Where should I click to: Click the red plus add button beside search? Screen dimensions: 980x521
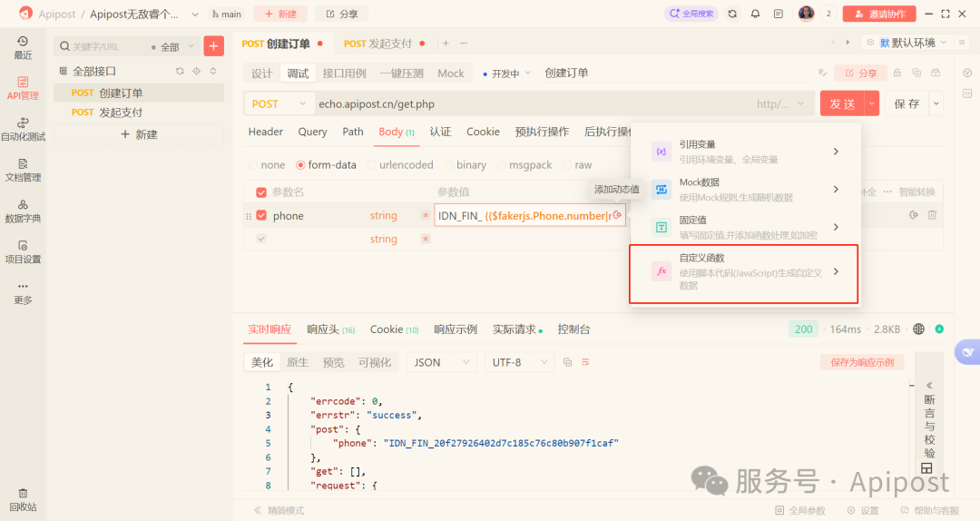click(214, 46)
